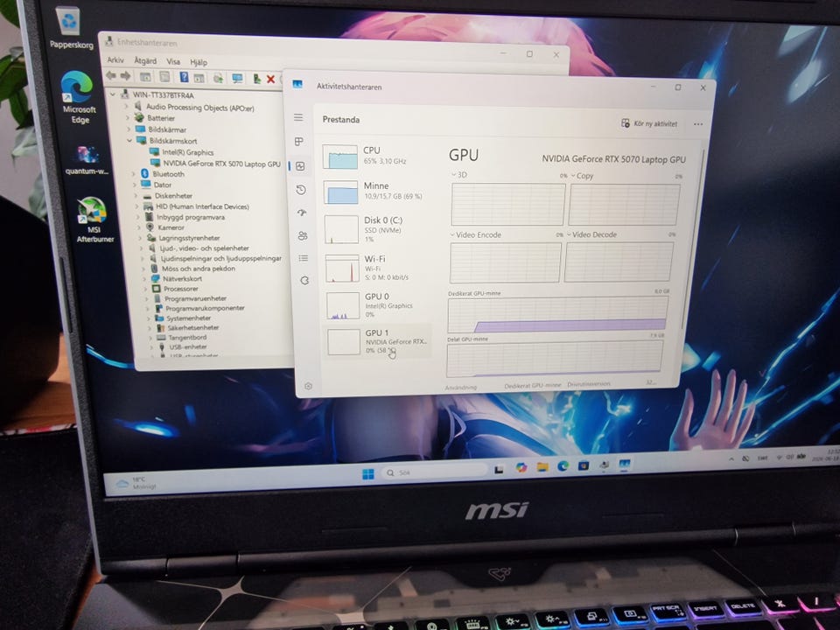Open the weather widget on the taskbar

pos(136,483)
